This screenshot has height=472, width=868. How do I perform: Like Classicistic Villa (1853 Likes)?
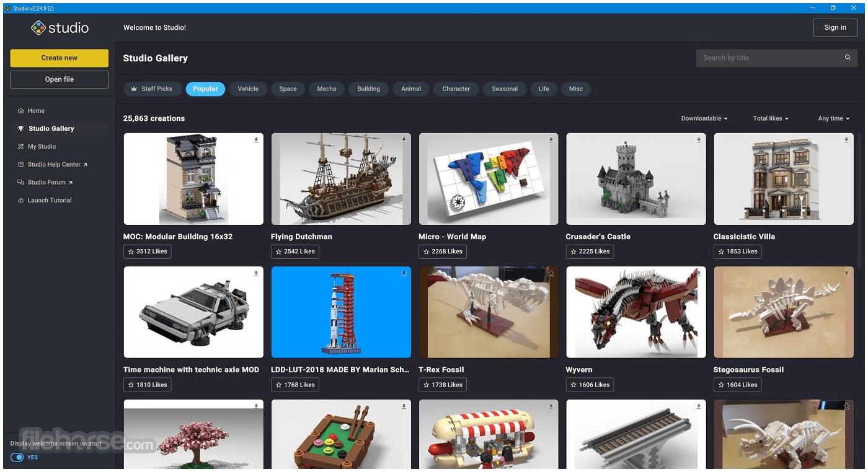[x=738, y=251]
